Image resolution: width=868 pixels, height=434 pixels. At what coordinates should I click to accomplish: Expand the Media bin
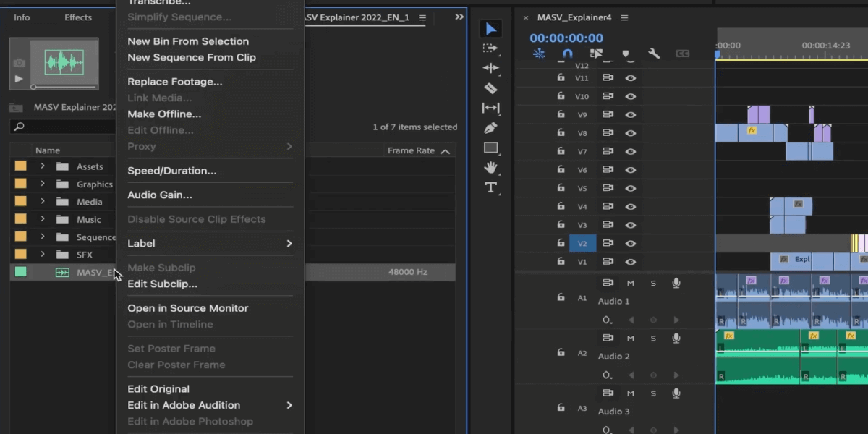pyautogui.click(x=43, y=202)
